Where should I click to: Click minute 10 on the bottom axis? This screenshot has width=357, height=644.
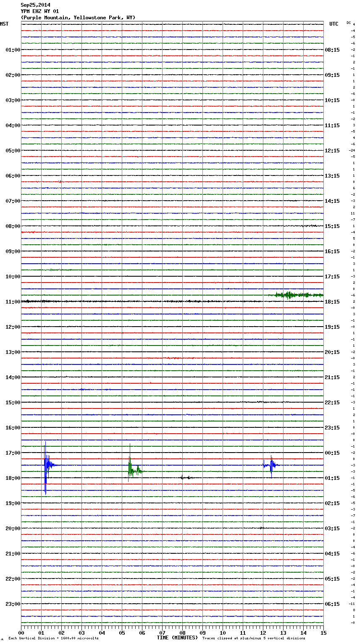click(x=223, y=633)
